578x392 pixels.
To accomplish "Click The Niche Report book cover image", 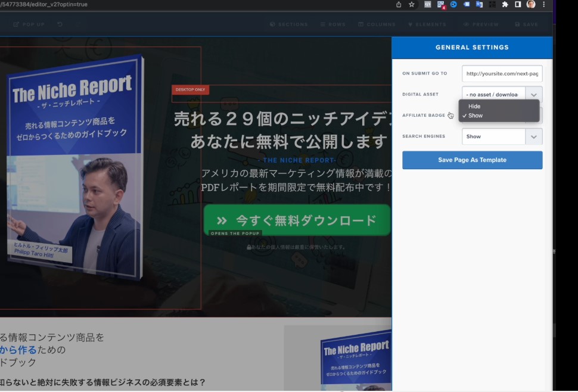I will coord(75,169).
